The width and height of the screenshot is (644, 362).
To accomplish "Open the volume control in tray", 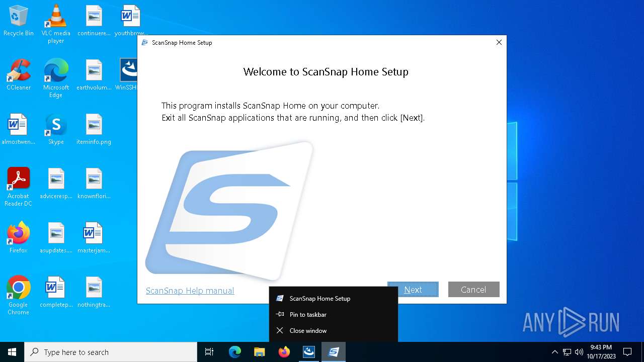I will click(579, 352).
